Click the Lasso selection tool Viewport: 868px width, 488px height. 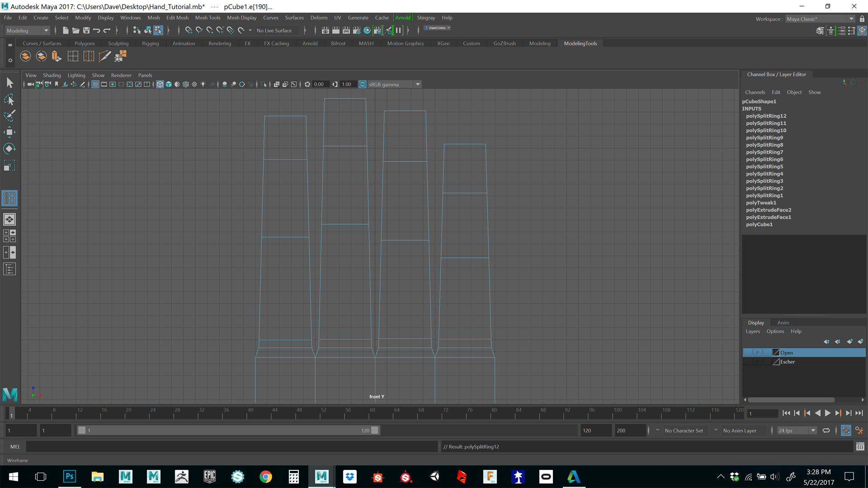click(9, 99)
